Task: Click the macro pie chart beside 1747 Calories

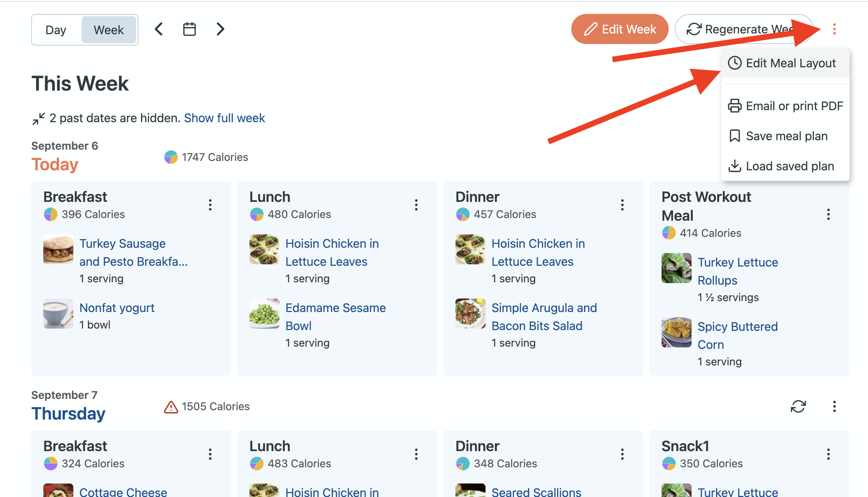Action: pyautogui.click(x=171, y=157)
